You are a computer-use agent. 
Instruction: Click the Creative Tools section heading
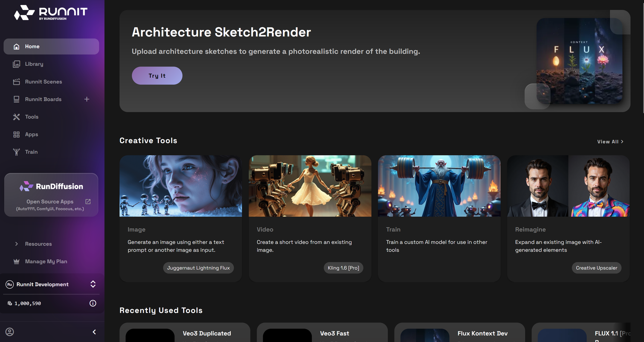point(148,141)
